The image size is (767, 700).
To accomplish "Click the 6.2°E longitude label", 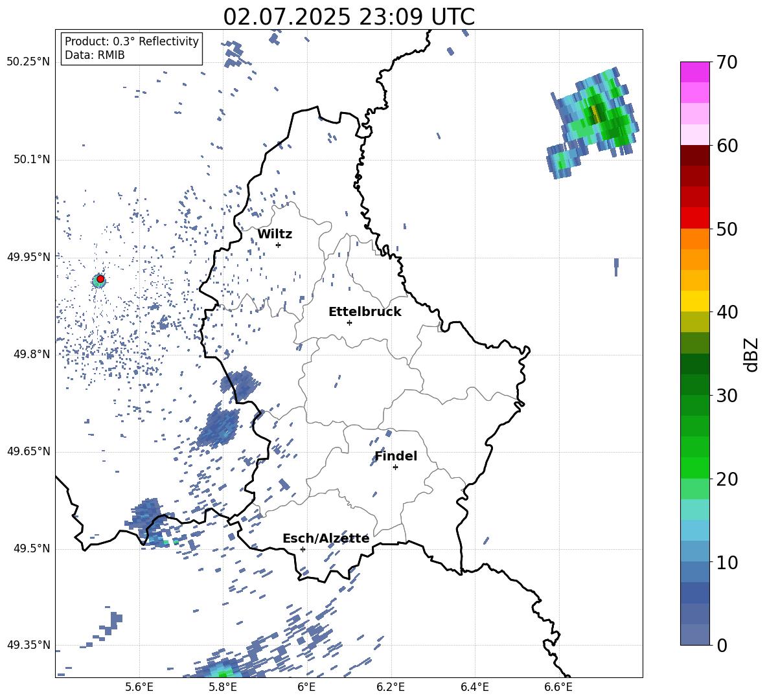I will tap(391, 688).
